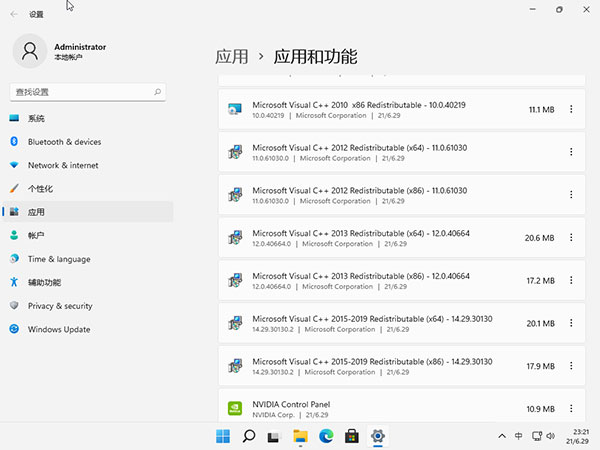This screenshot has width=600, height=450.
Task: Click the Visual C++ 2015-2019 x86 installer icon
Action: [235, 366]
